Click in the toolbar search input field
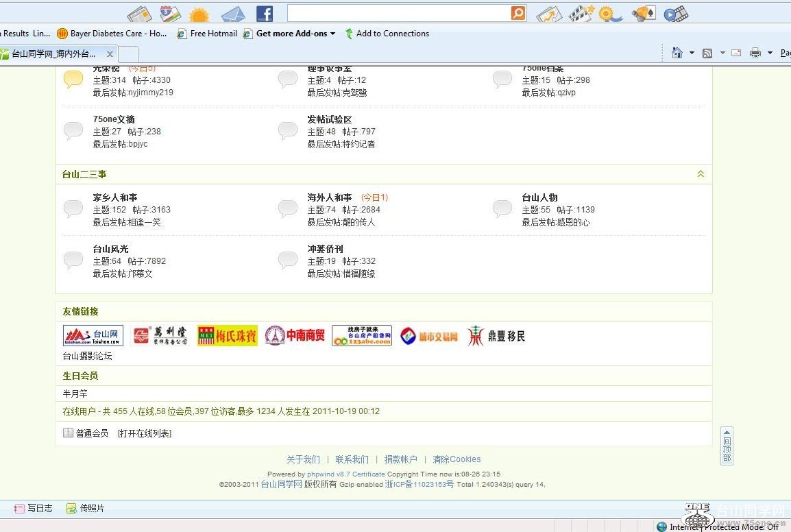The image size is (791, 532). tap(398, 13)
